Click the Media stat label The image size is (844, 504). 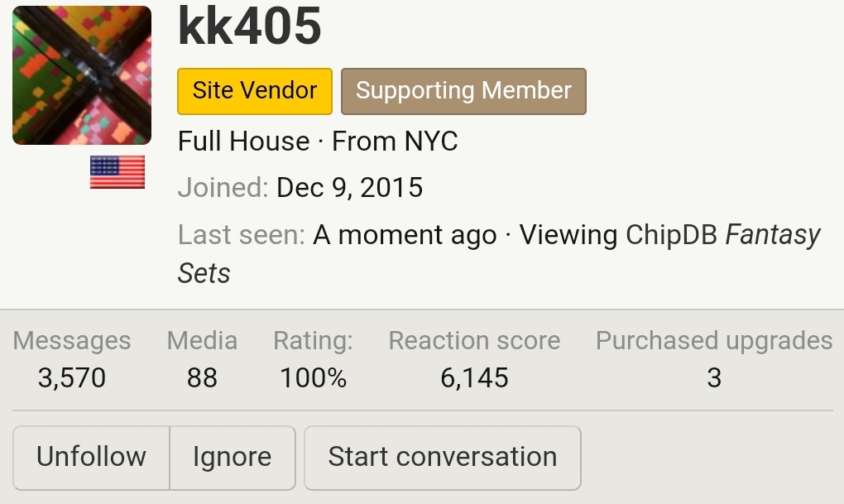tap(202, 341)
